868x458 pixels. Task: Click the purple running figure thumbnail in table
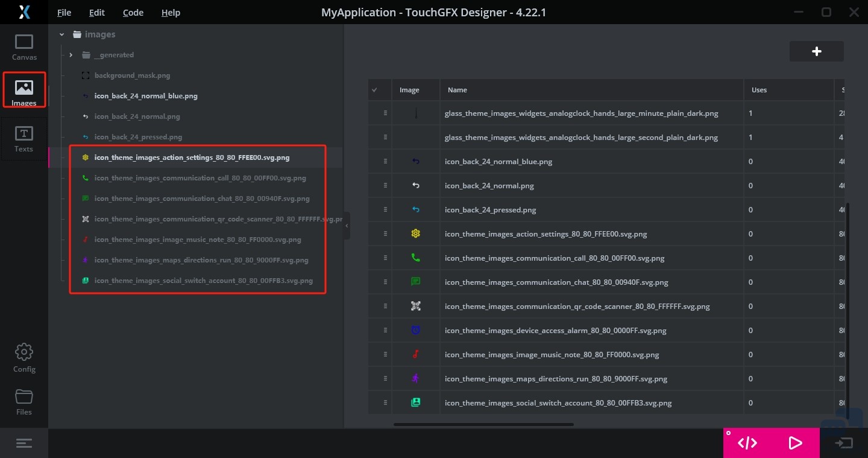tap(415, 378)
